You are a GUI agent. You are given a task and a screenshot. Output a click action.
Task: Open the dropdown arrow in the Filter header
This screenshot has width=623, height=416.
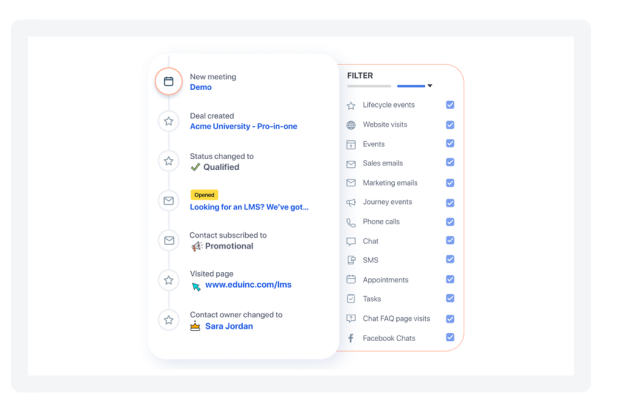(430, 86)
